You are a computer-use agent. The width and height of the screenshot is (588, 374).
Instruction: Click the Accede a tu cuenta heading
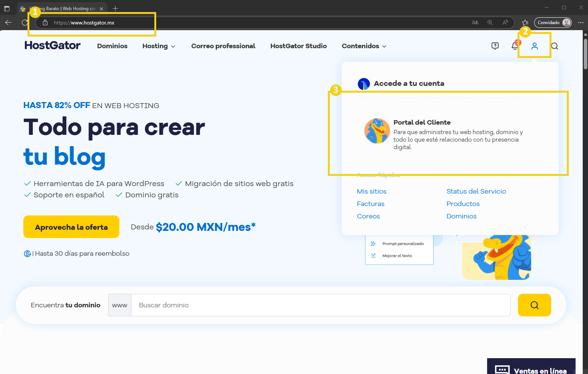(x=409, y=83)
